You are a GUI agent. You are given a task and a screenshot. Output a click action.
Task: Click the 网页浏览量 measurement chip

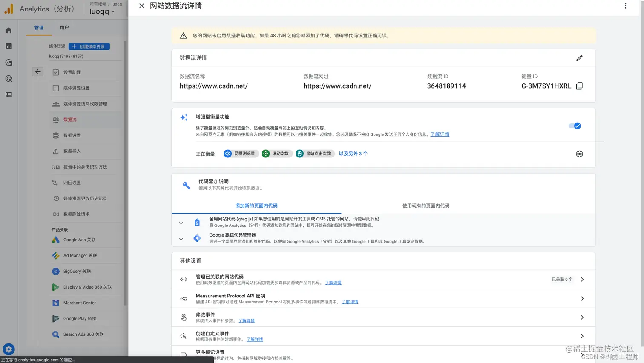[x=241, y=154]
